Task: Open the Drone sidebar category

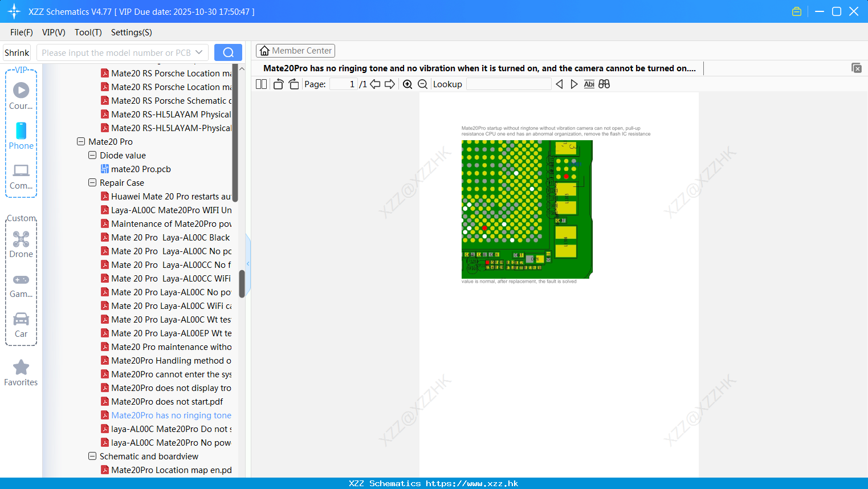Action: pyautogui.click(x=21, y=244)
